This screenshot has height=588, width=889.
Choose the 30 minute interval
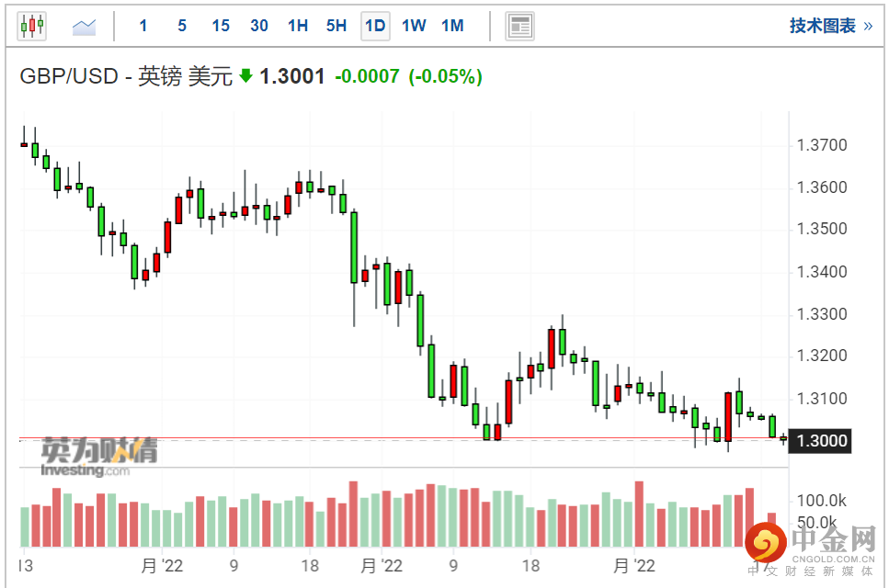click(x=259, y=26)
